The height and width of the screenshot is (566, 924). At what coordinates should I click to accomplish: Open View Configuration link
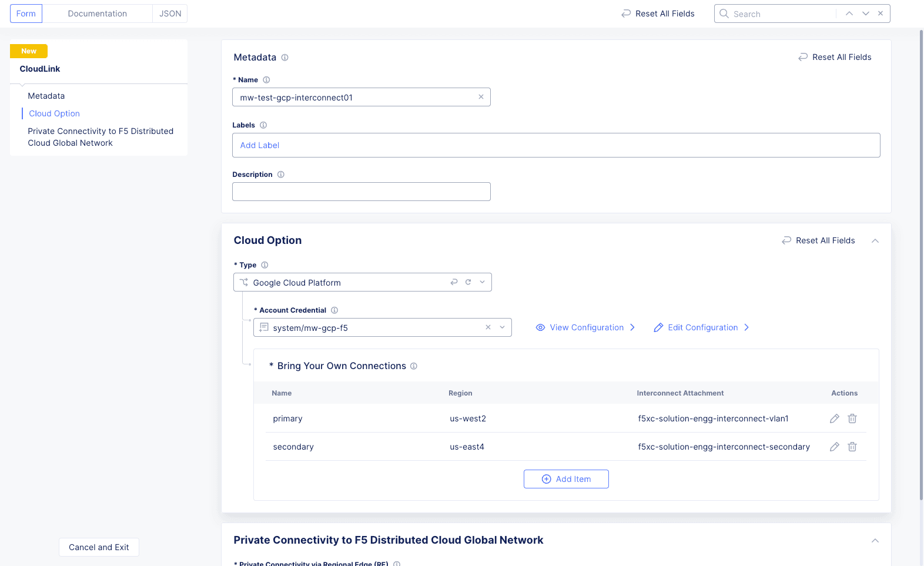point(586,327)
